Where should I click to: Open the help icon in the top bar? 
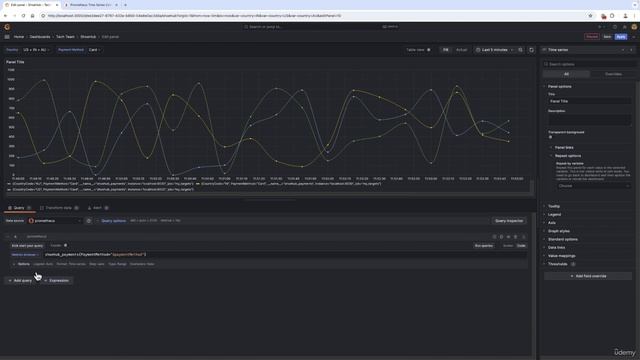[x=615, y=27]
